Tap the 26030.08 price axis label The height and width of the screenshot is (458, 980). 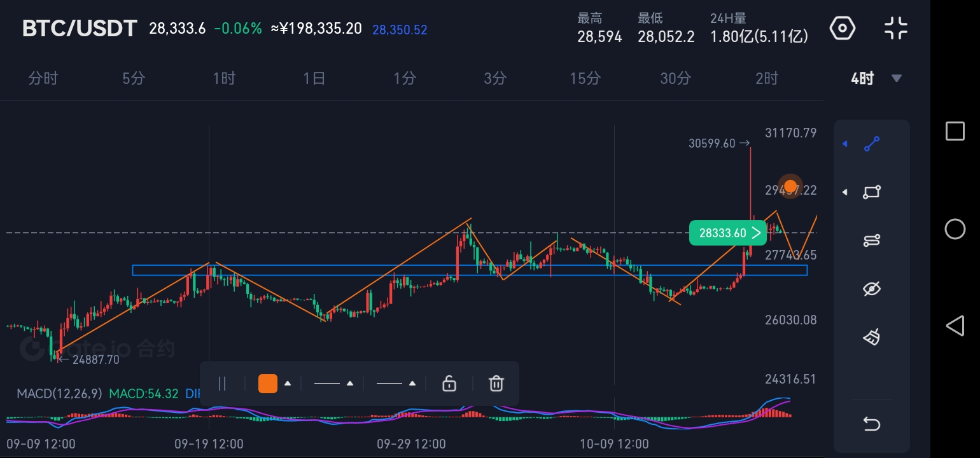pyautogui.click(x=791, y=320)
